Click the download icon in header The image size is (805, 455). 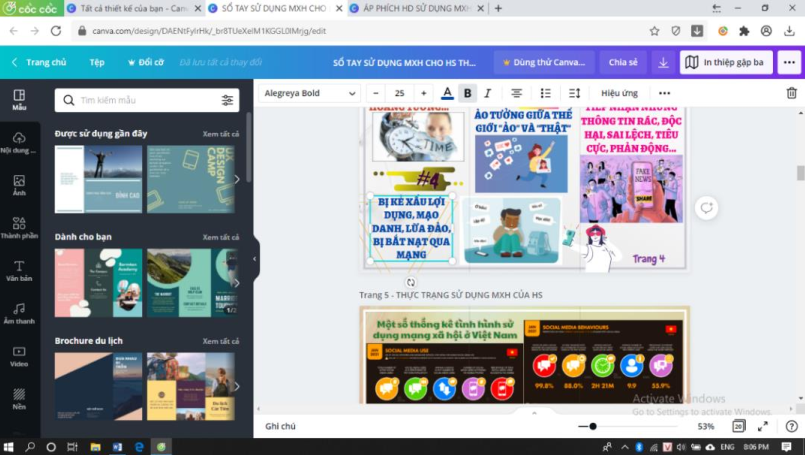pyautogui.click(x=663, y=62)
